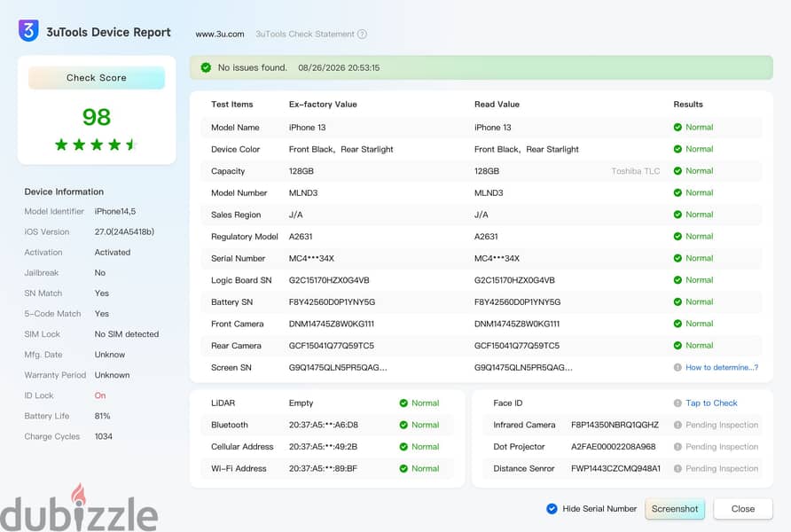Click the Logic Board SN read value G2C15170HZX0G4VB
The image size is (791, 532).
pyautogui.click(x=514, y=280)
